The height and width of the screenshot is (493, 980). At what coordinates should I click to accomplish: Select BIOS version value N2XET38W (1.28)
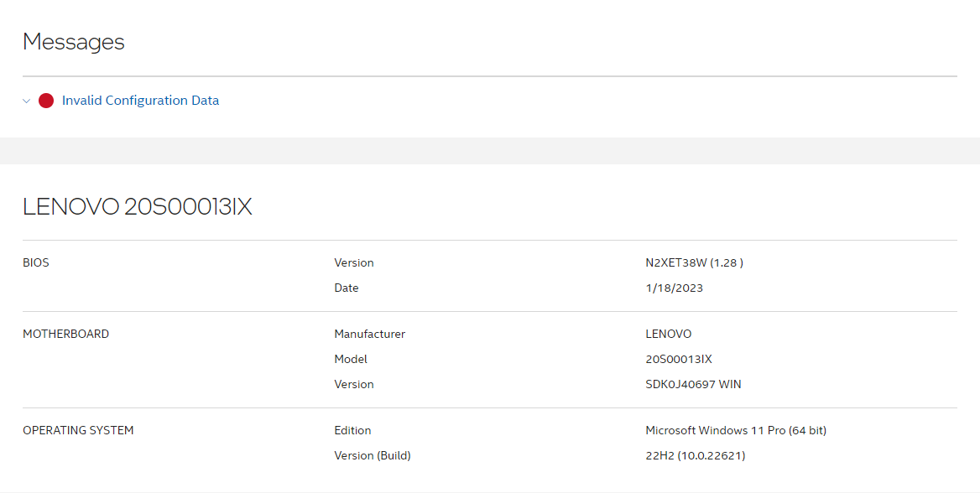pyautogui.click(x=694, y=262)
